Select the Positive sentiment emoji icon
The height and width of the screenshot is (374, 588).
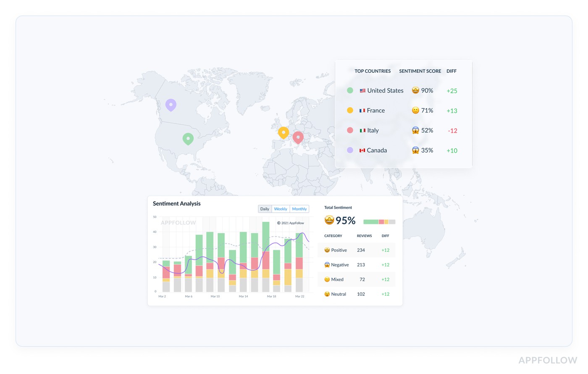point(327,250)
